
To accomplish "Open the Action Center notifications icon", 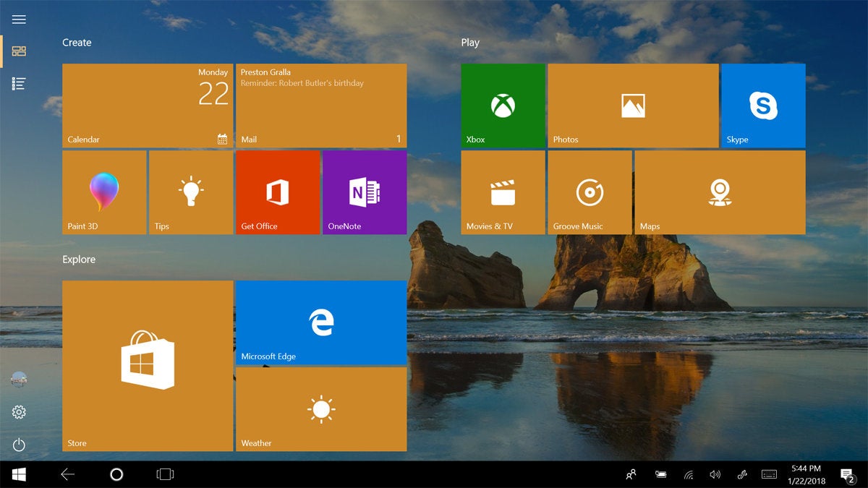I will 847,475.
